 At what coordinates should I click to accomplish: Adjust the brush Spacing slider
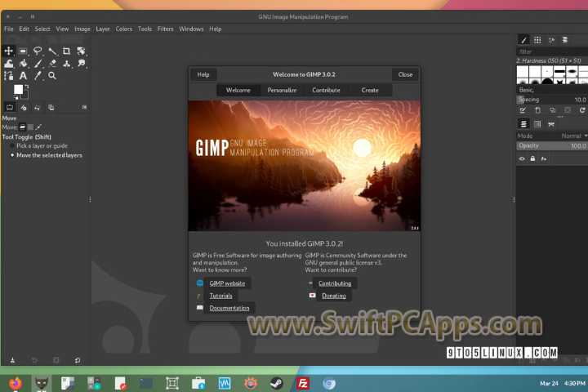point(552,100)
